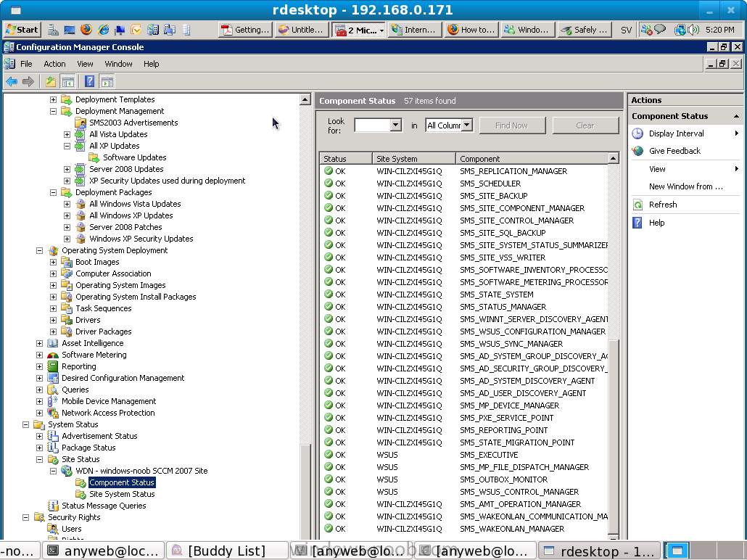The height and width of the screenshot is (560, 747).
Task: Expand the Deployment Templates node
Action: tap(54, 99)
